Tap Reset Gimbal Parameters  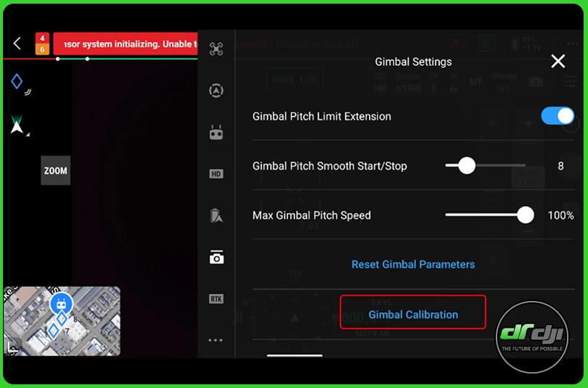413,265
